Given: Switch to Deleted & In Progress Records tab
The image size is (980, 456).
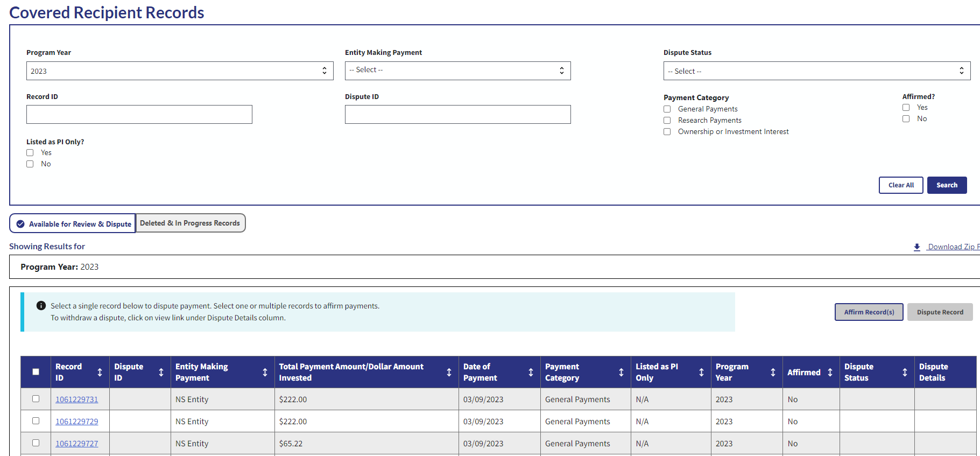Looking at the screenshot, I should click(190, 223).
